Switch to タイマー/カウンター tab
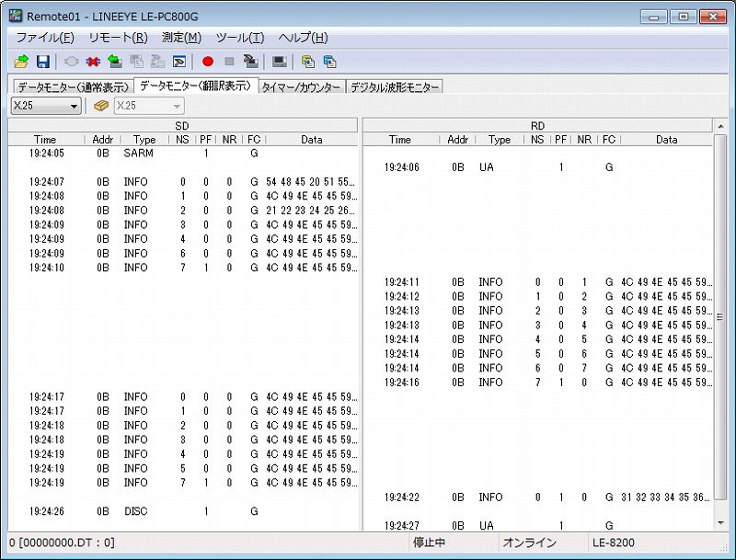 click(301, 87)
